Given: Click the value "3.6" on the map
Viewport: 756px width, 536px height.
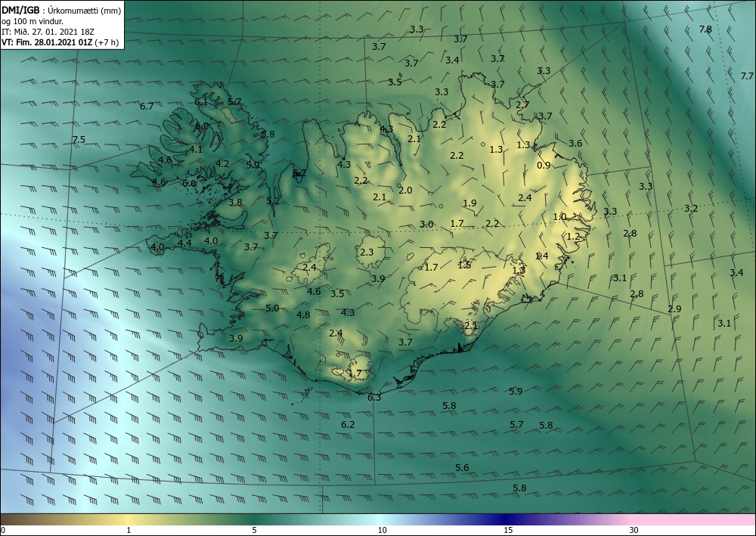Looking at the screenshot, I should [575, 143].
